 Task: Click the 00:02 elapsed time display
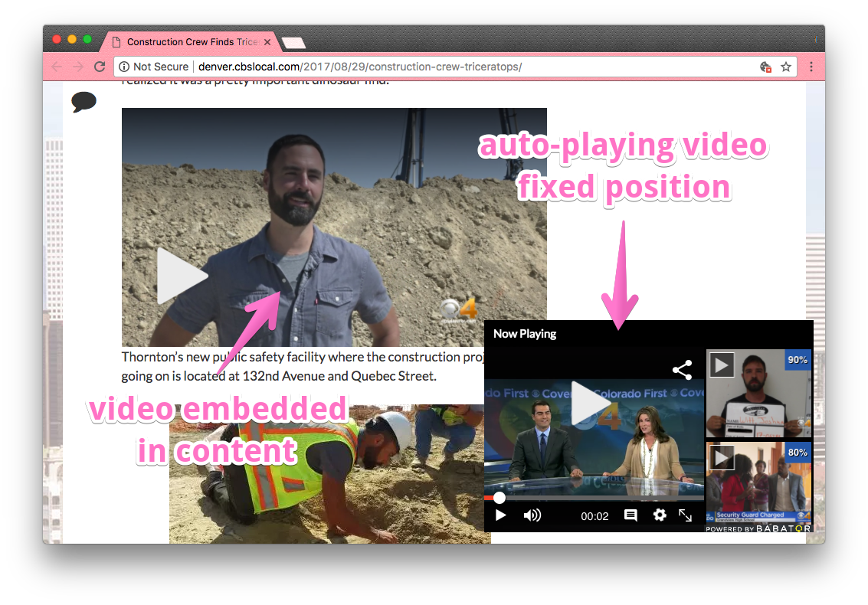594,516
